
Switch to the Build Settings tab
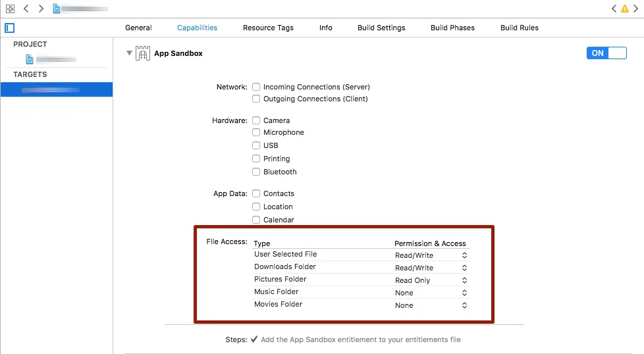pos(381,28)
